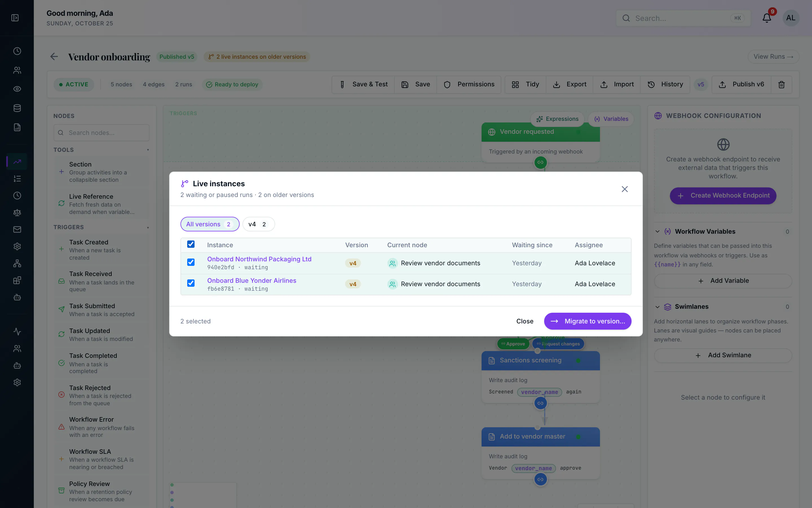Open the envelope mail icon in sidebar
812x508 pixels.
pyautogui.click(x=17, y=229)
